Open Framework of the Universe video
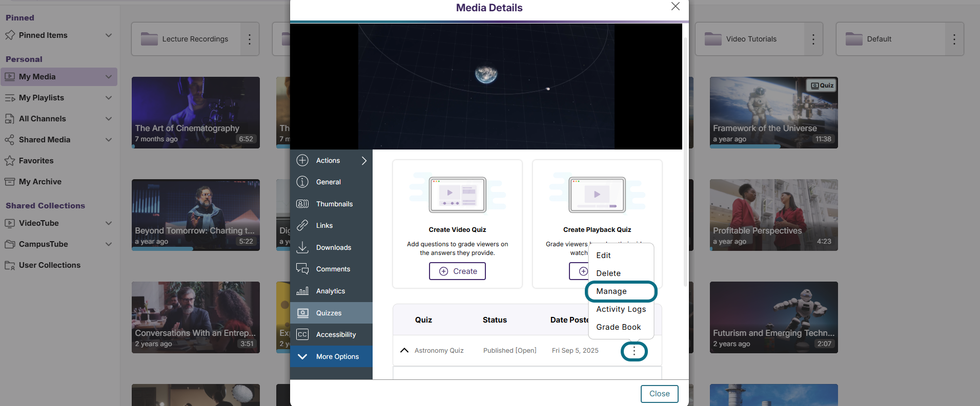This screenshot has width=980, height=406. (x=774, y=113)
